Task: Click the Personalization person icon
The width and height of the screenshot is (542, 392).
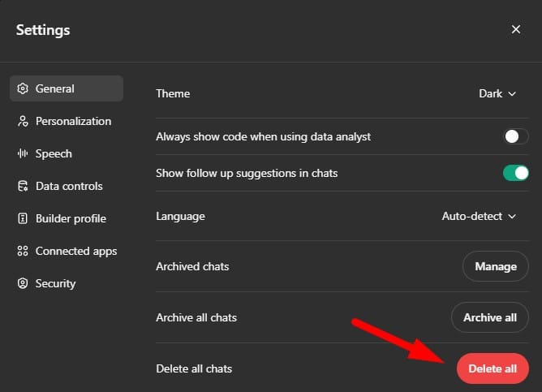Action: 23,122
